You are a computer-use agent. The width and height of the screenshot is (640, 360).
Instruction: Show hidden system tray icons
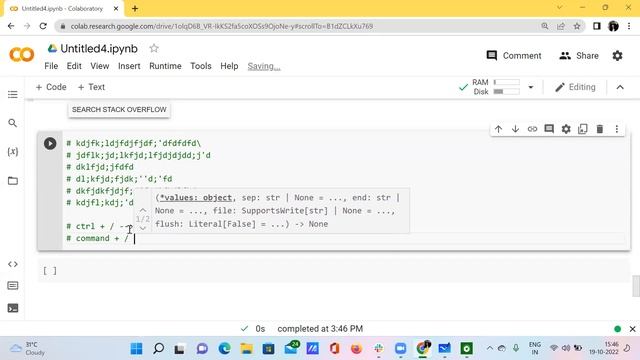coord(489,348)
